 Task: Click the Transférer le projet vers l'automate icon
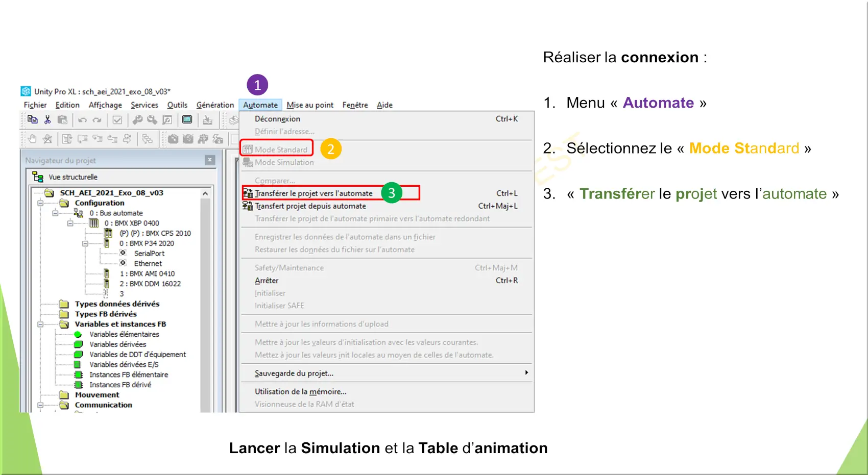coord(248,193)
